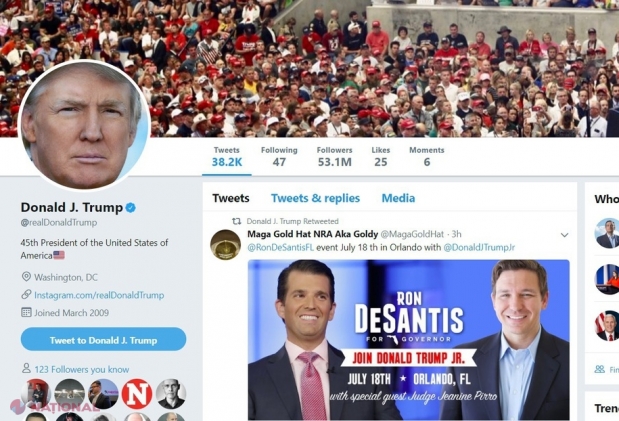This screenshot has height=421, width=619.
Task: Open the Moments 6 section
Action: click(427, 157)
